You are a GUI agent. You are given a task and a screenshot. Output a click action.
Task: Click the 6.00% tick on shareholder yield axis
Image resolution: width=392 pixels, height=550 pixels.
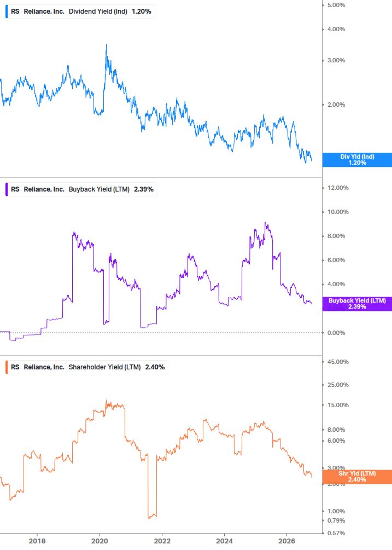[336, 441]
